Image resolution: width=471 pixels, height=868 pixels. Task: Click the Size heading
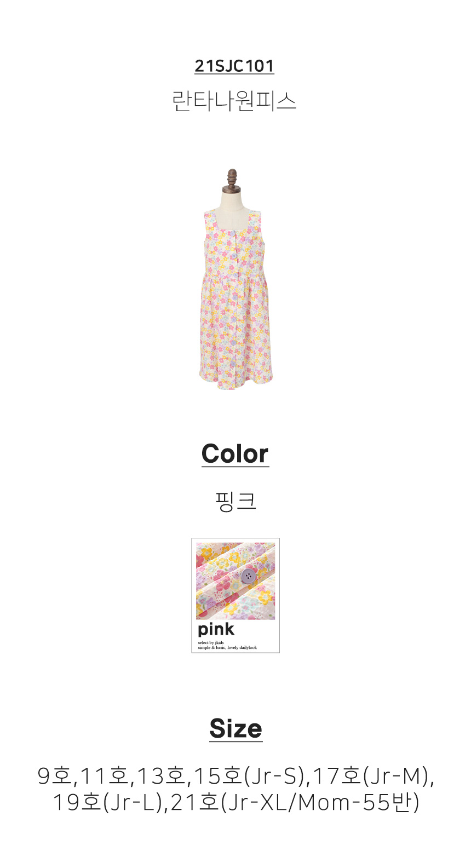pyautogui.click(x=235, y=729)
